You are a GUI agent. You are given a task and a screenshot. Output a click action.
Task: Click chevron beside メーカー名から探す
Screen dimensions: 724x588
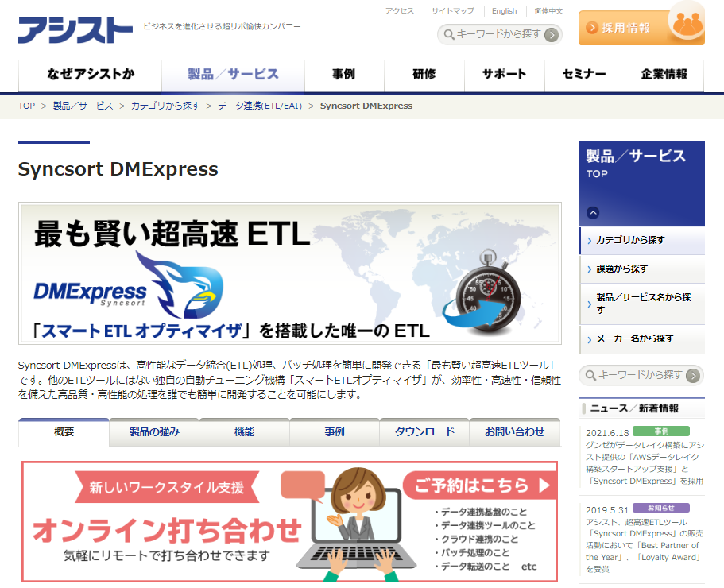point(590,340)
